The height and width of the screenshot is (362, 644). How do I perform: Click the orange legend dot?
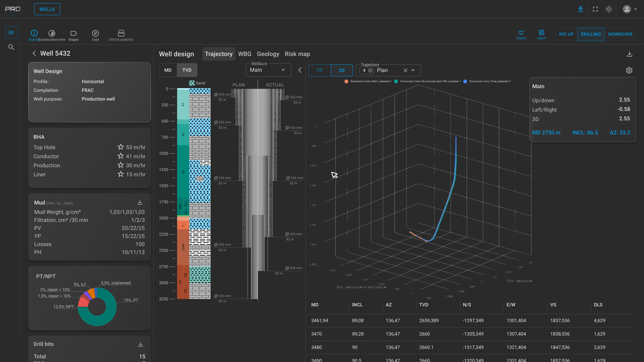346,81
